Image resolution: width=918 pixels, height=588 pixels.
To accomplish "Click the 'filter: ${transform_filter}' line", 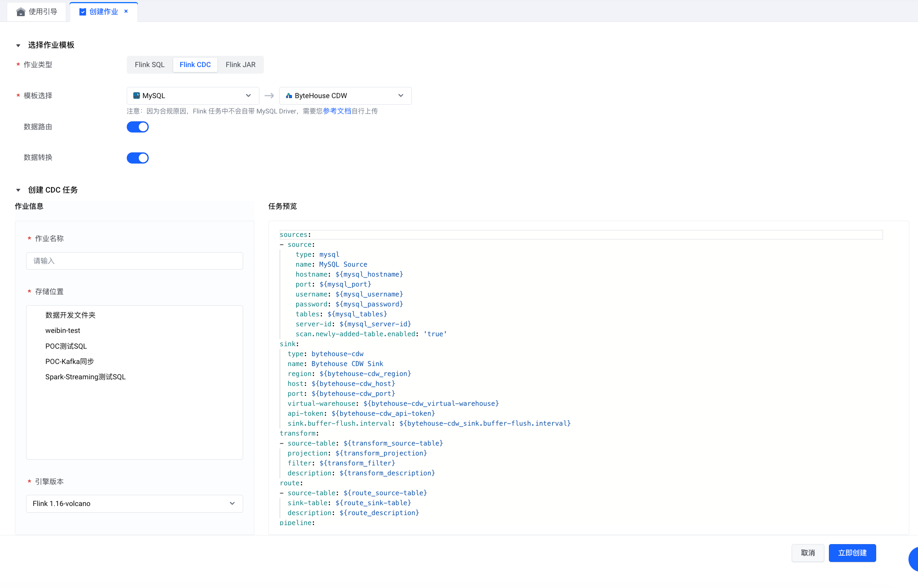I will pos(341,463).
